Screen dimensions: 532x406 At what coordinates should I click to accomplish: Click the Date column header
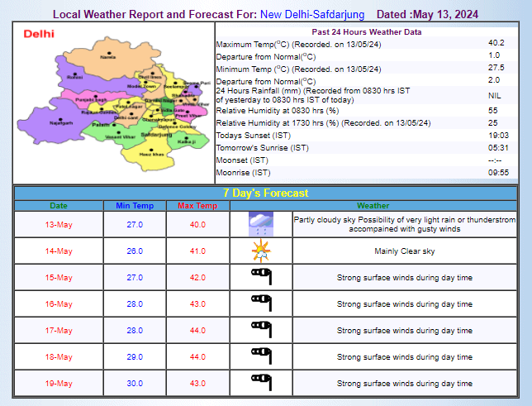[59, 205]
